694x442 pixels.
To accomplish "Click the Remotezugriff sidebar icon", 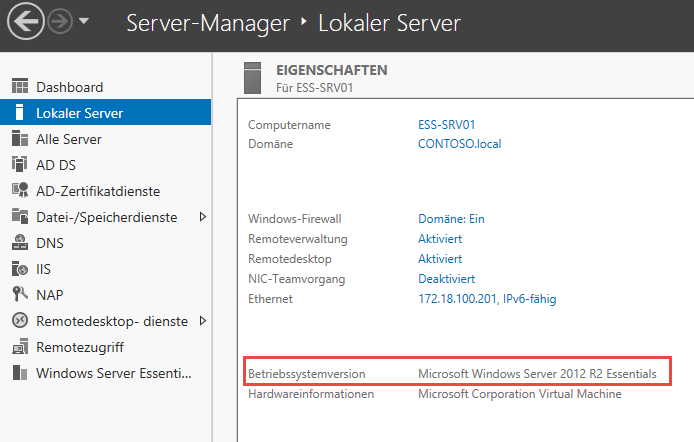I will tap(20, 346).
